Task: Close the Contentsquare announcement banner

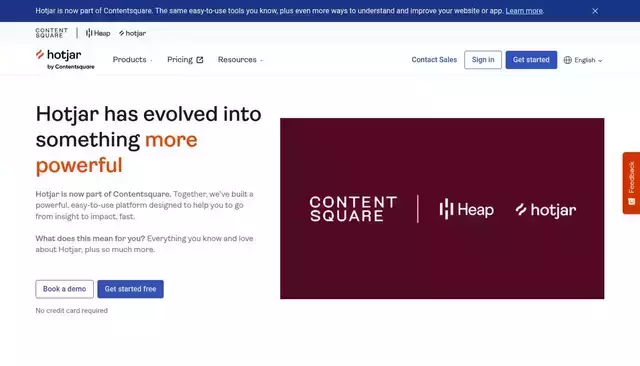Action: pos(595,11)
